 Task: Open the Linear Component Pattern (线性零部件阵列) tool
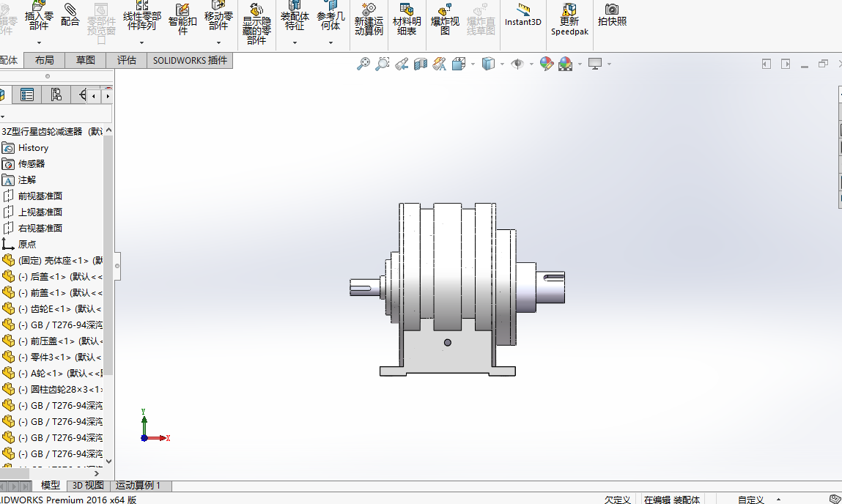(141, 15)
